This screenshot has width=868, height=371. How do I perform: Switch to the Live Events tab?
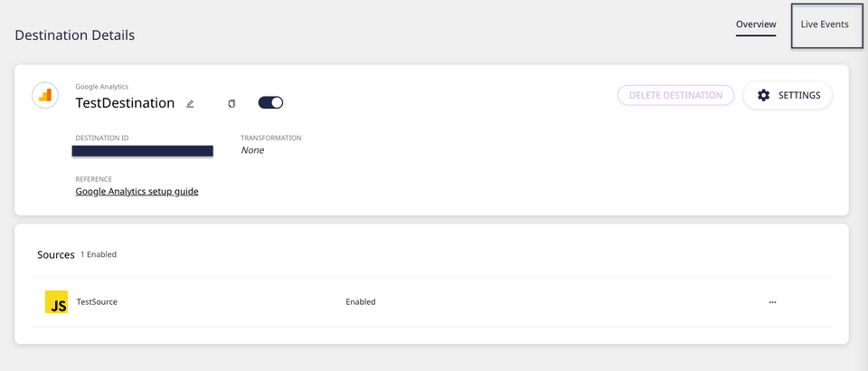click(x=825, y=24)
